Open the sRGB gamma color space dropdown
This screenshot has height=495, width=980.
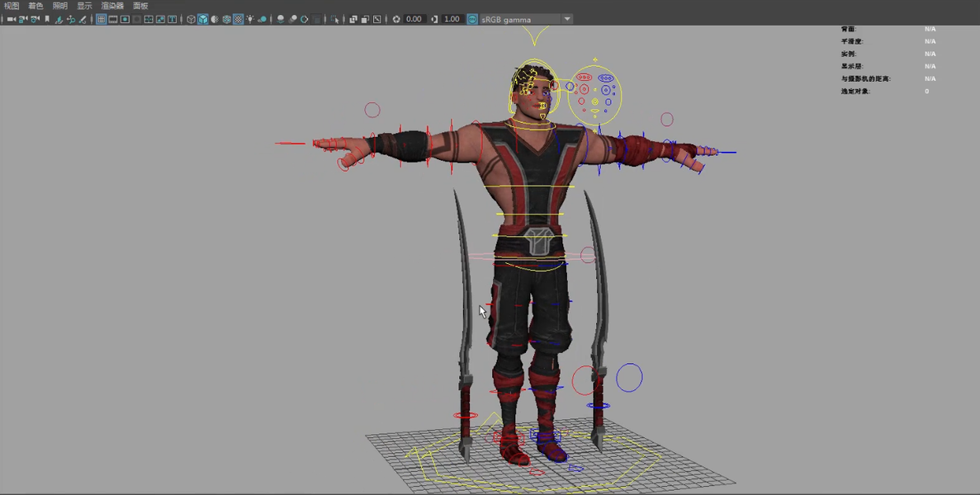[526, 19]
